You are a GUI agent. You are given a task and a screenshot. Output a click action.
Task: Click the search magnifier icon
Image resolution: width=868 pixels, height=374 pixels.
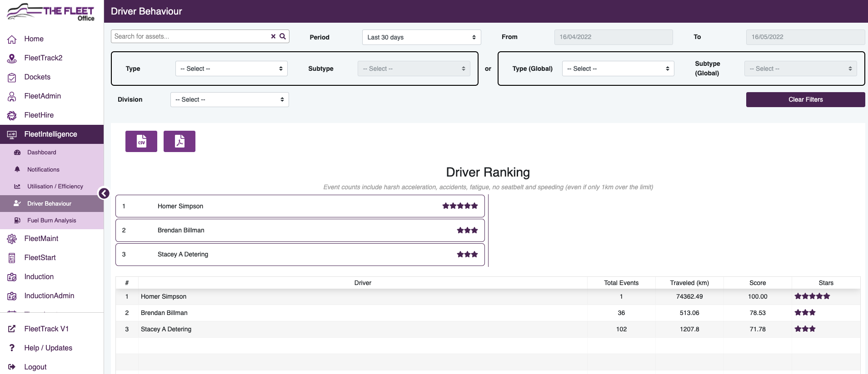[283, 36]
